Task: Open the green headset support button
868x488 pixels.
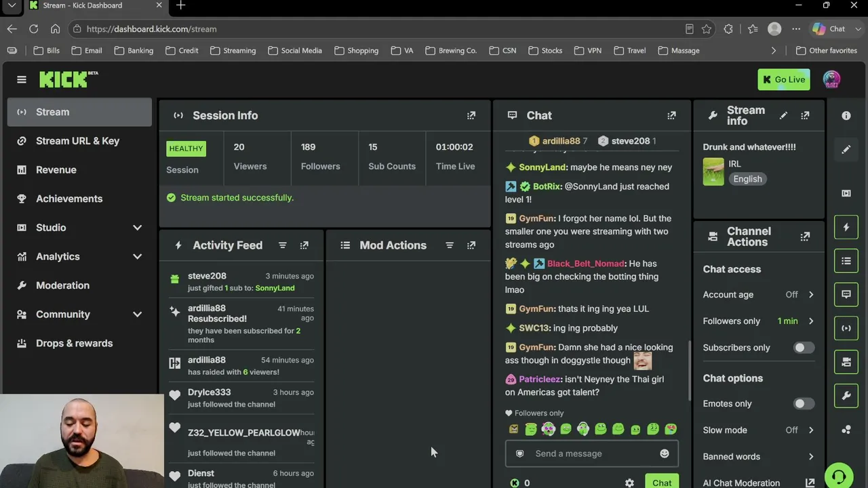Action: tap(839, 475)
